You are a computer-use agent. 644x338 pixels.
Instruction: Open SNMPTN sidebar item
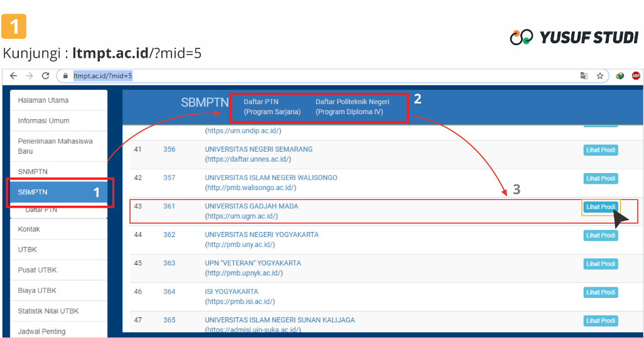point(59,171)
